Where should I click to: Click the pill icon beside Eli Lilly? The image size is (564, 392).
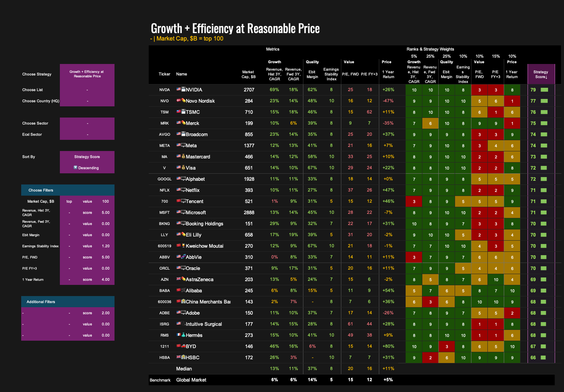point(183,234)
